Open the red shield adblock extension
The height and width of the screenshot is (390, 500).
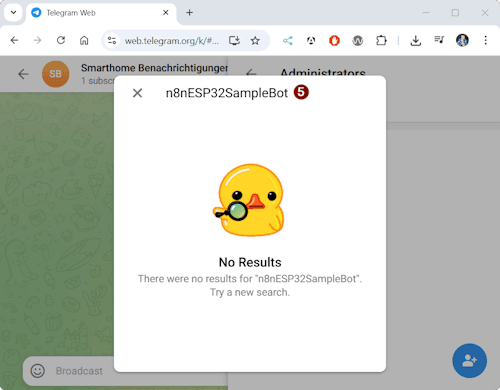pos(334,41)
